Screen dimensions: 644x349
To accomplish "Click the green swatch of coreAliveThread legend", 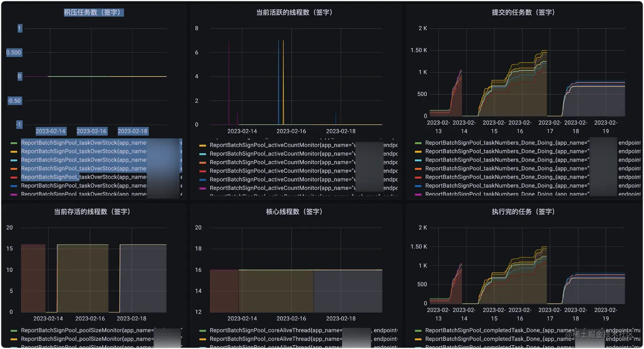I will tap(203, 331).
